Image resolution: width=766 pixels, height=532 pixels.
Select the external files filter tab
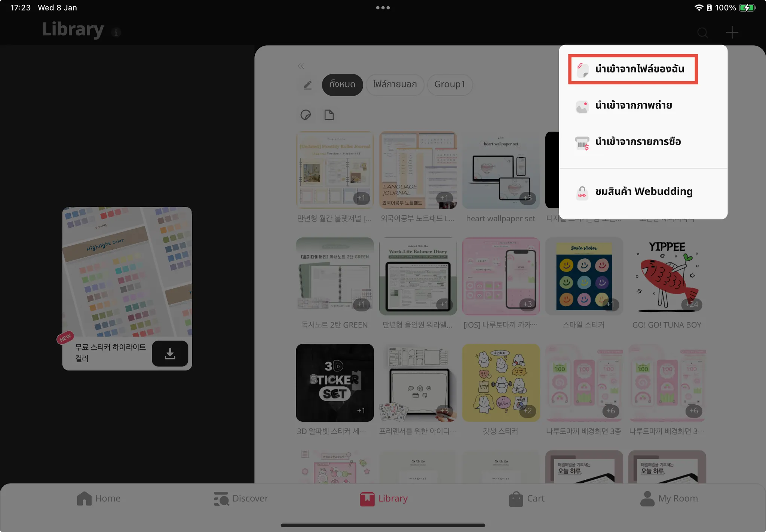point(395,84)
